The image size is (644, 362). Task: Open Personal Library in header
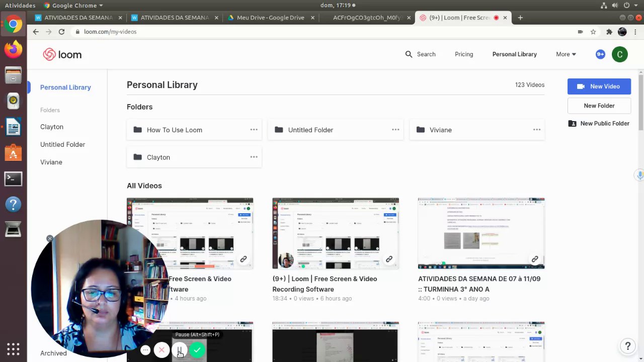click(x=515, y=54)
